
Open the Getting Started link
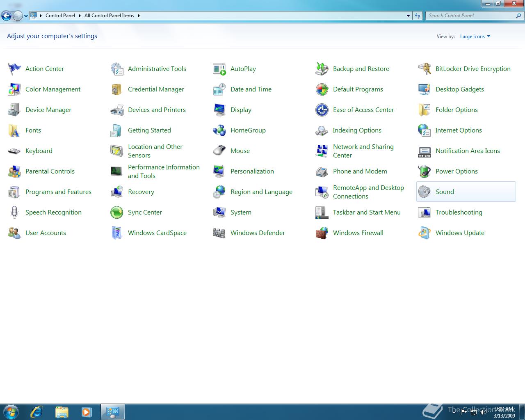149,130
